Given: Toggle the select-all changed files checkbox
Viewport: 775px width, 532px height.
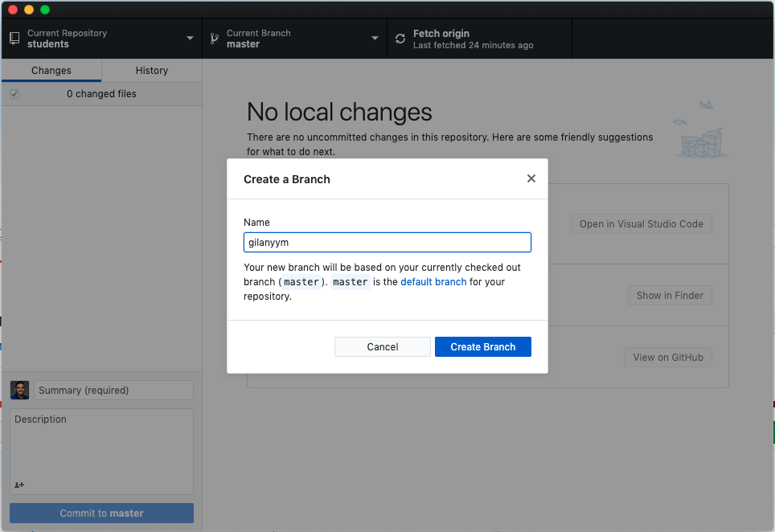Looking at the screenshot, I should click(14, 93).
